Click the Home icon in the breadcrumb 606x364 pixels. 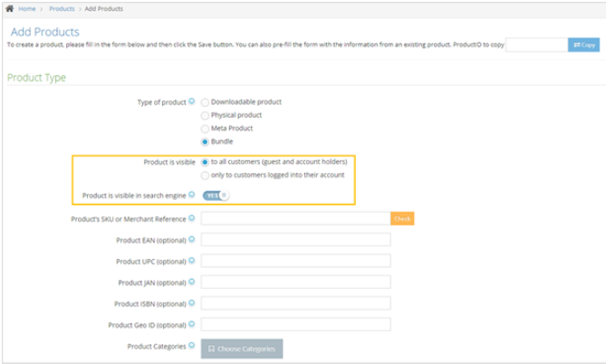tap(10, 8)
